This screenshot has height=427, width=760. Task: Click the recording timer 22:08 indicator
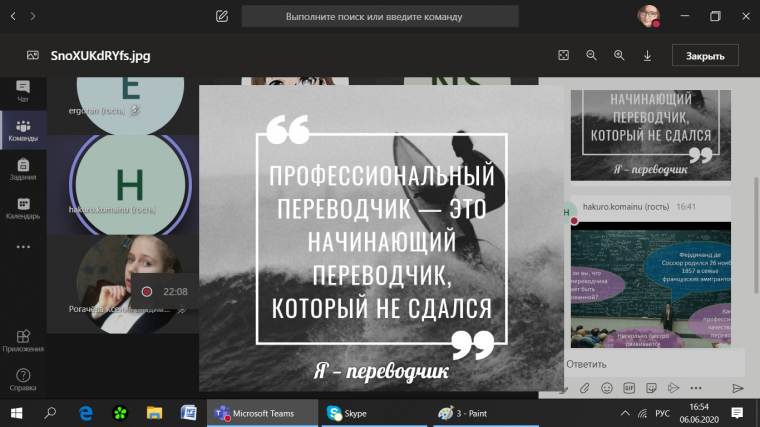pyautogui.click(x=165, y=291)
